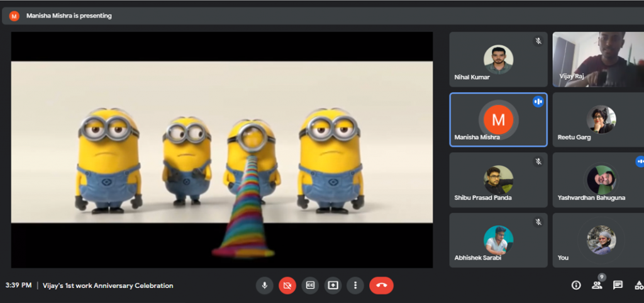This screenshot has height=303, width=644.
Task: Toggle closed captions (CC)
Action: 310,285
